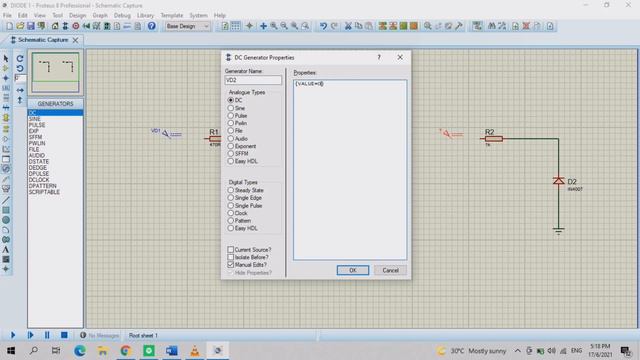Open the Design menu
The width and height of the screenshot is (640, 360).
(77, 16)
